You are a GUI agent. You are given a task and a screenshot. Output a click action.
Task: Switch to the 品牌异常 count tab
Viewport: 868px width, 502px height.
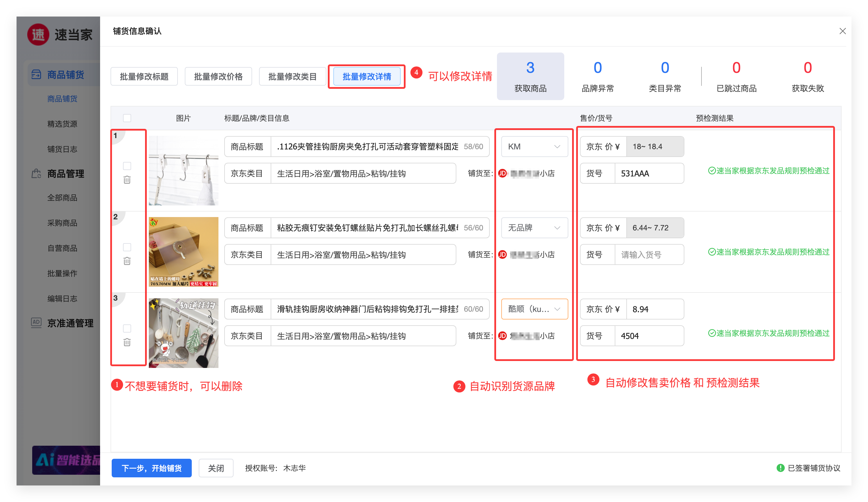pos(597,76)
